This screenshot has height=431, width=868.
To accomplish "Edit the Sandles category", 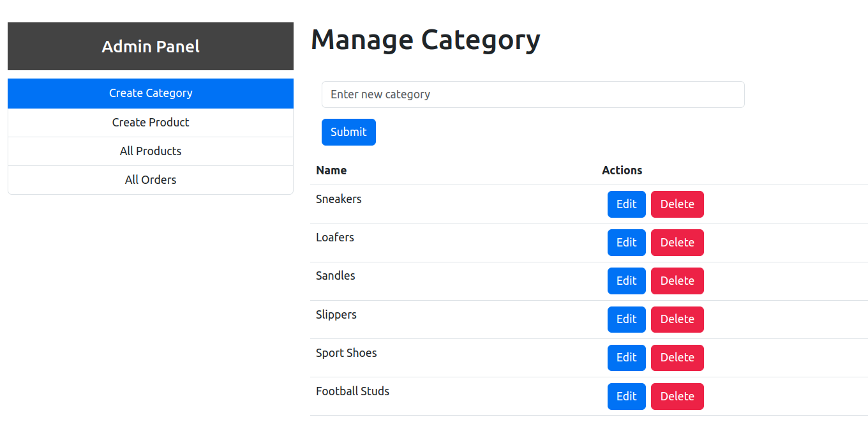I will (x=626, y=281).
